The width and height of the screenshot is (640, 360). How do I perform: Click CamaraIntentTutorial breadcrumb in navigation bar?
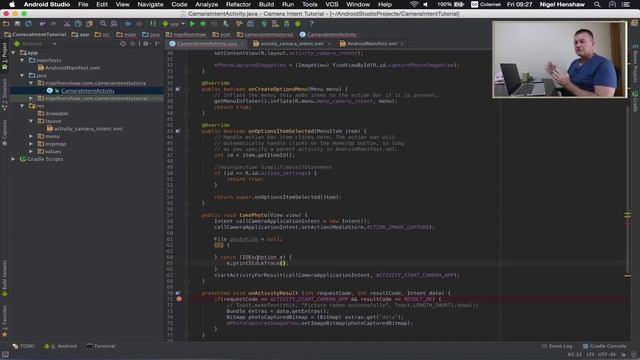[x=36, y=35]
